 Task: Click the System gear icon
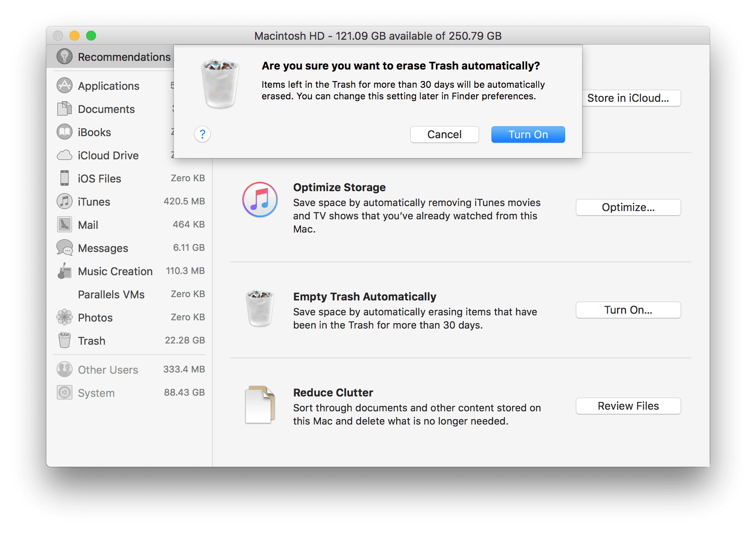tap(64, 392)
